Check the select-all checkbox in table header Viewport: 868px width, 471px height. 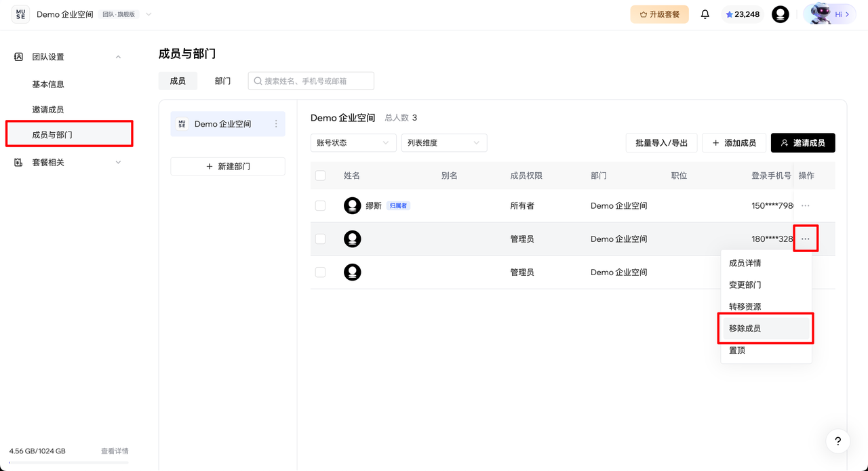[x=320, y=175]
